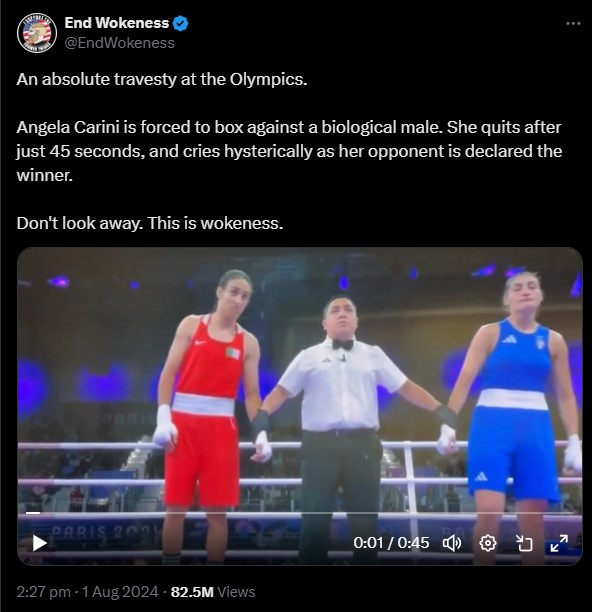
Task: Open the 2:27 pm · 1 Aug 2024 timestamp
Action: tap(87, 592)
